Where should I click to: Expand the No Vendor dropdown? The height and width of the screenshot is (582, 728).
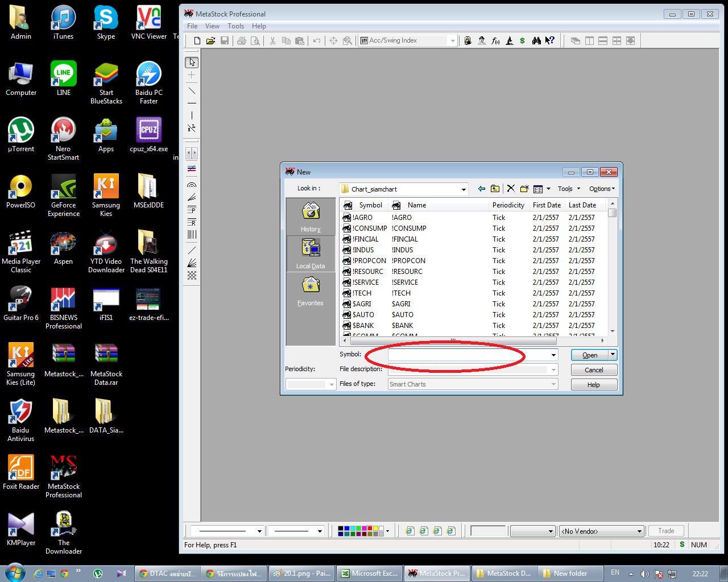click(x=639, y=531)
